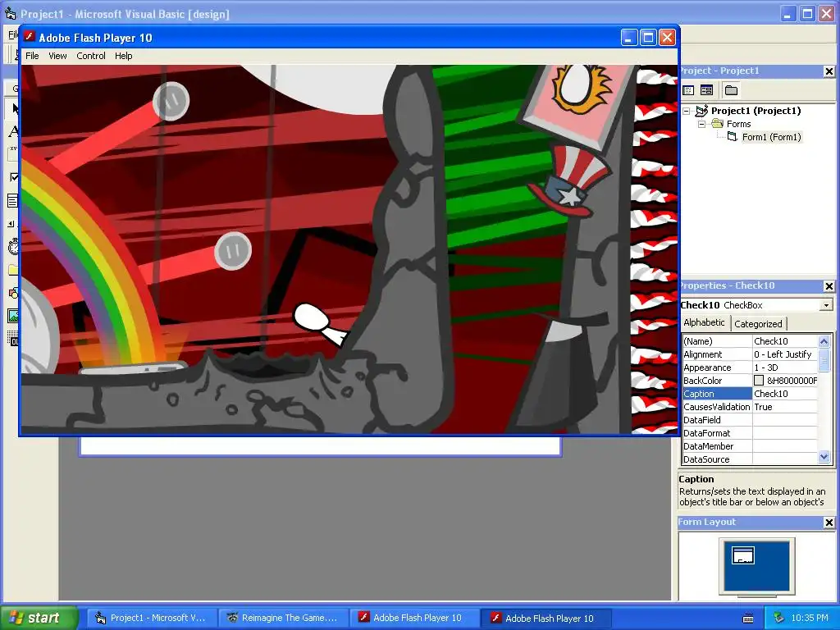
Task: Select the Caption property name
Action: coord(717,394)
